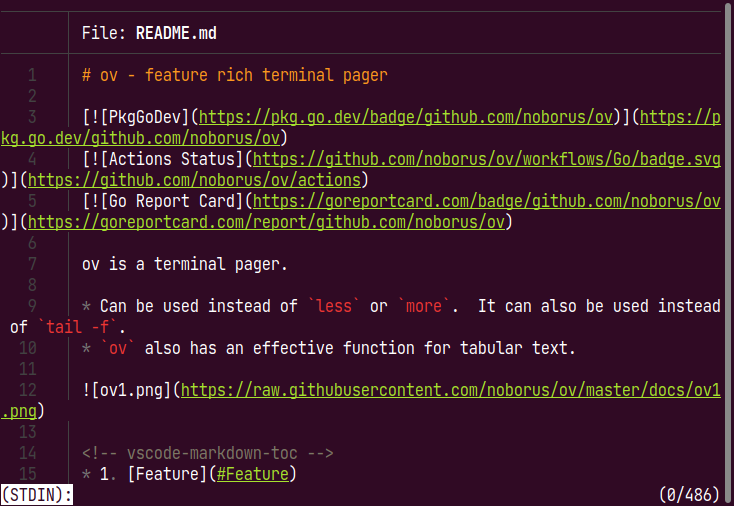Image resolution: width=734 pixels, height=506 pixels.
Task: Open the goreportcard badge URL
Action: click(486, 201)
